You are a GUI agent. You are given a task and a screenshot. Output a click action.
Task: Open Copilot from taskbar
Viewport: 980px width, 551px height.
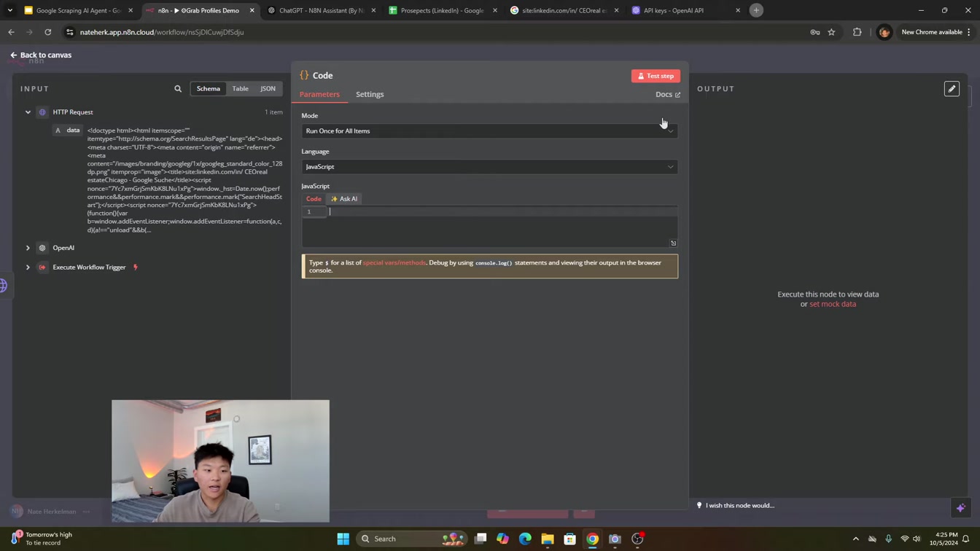coord(502,539)
